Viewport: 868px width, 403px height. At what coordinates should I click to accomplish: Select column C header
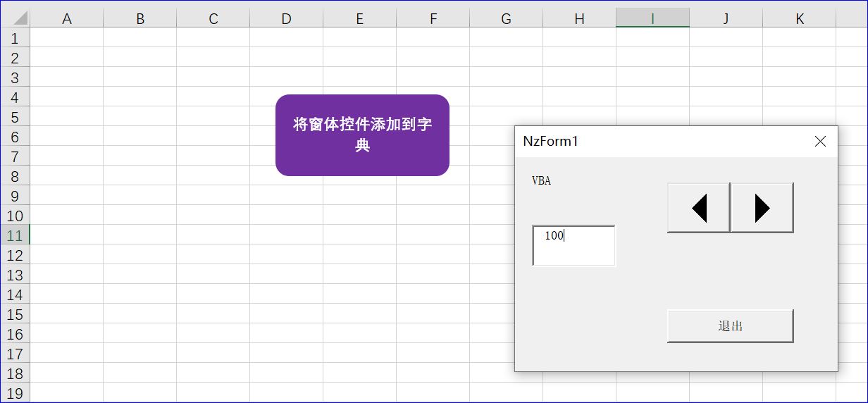coord(213,18)
